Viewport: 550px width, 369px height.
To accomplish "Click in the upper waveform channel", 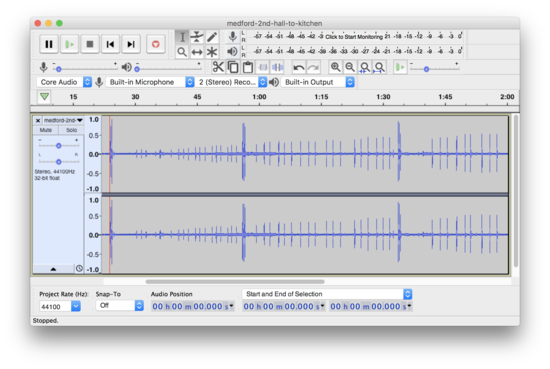I will 305,154.
